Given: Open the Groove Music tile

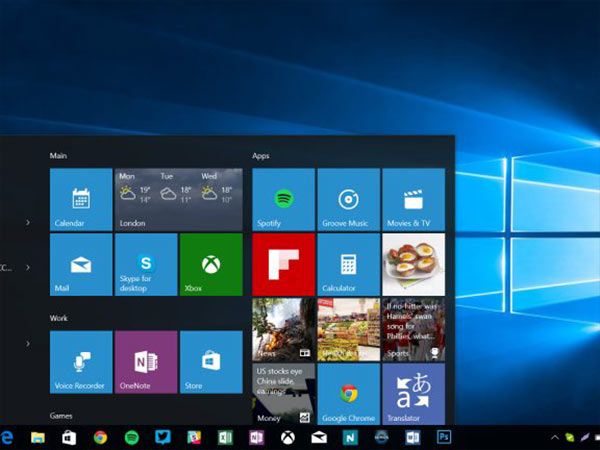Looking at the screenshot, I should [x=348, y=199].
